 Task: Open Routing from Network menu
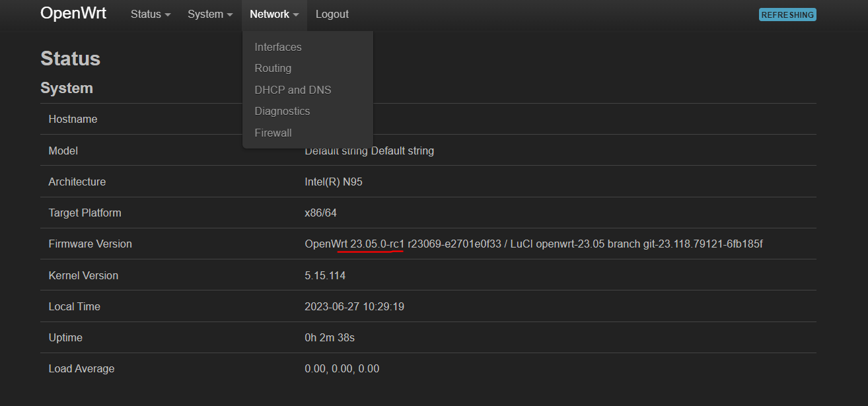(x=273, y=68)
